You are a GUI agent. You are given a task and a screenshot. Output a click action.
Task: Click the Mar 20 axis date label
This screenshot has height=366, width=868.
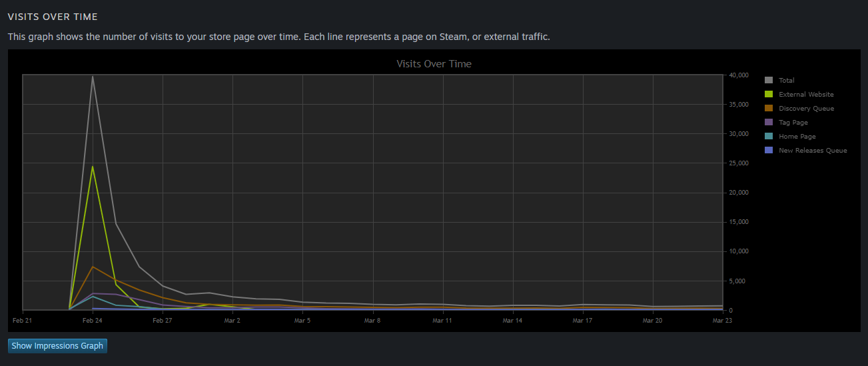tap(652, 321)
